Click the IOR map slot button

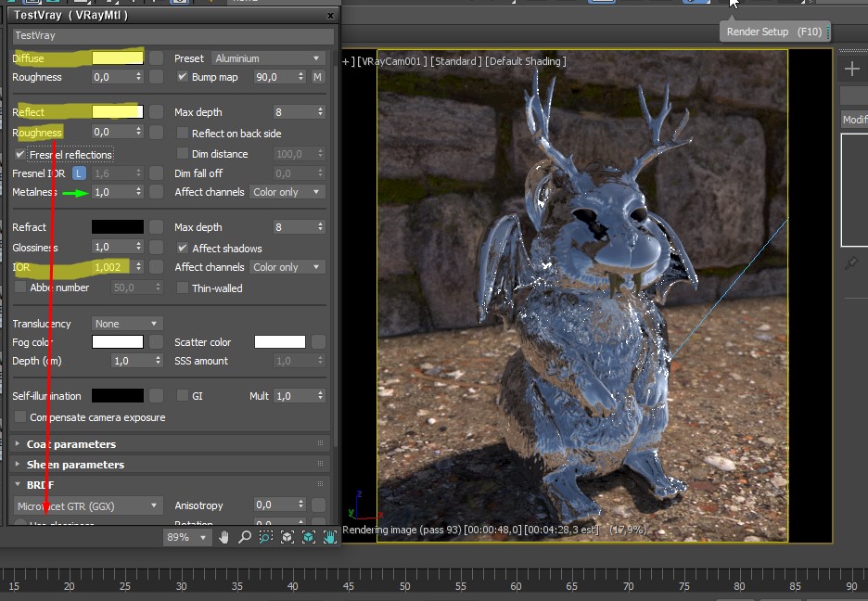point(156,267)
